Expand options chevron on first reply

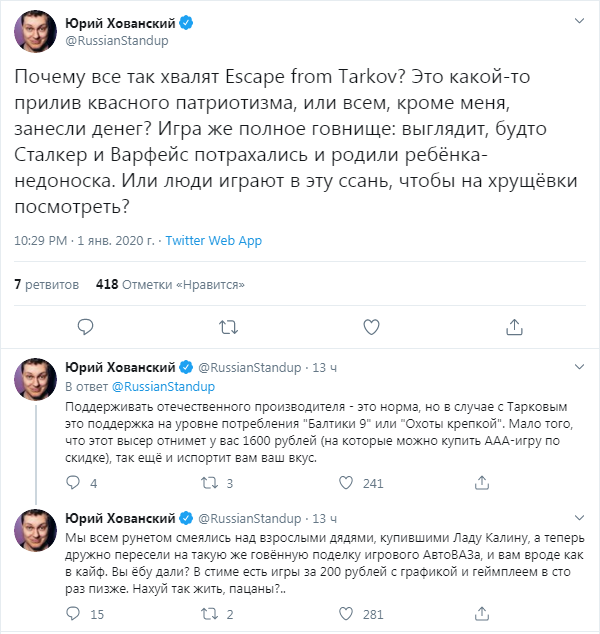[x=579, y=368]
